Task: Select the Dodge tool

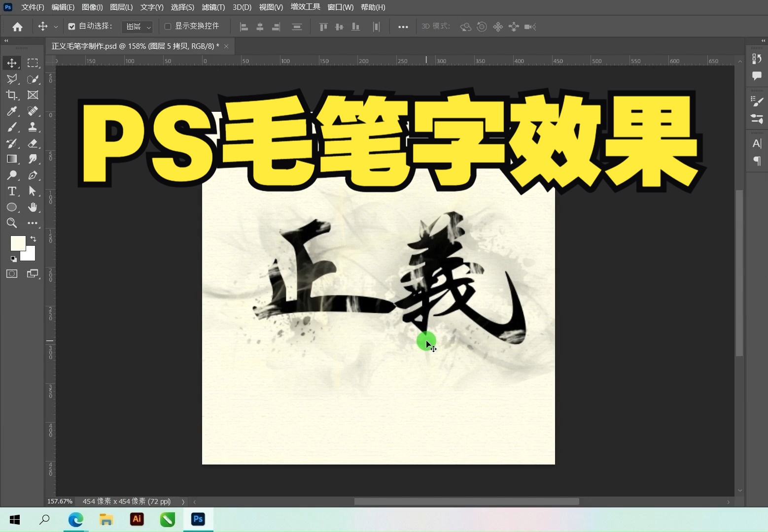Action: pos(12,175)
